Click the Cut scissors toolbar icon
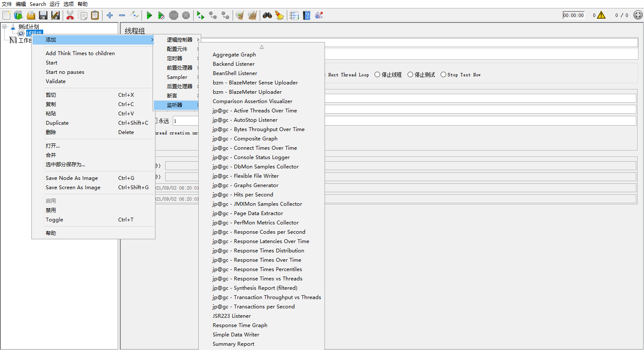This screenshot has height=350, width=644. click(x=70, y=15)
